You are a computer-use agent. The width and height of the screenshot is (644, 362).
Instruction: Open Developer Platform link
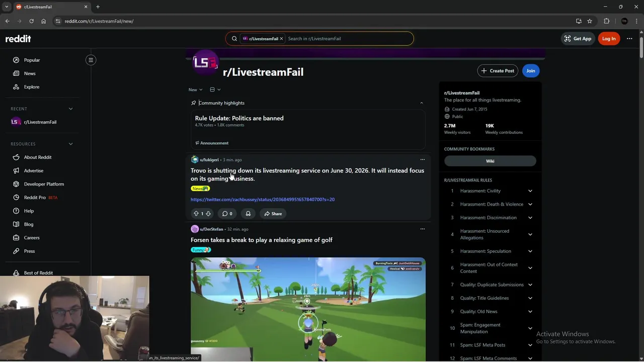tap(44, 184)
